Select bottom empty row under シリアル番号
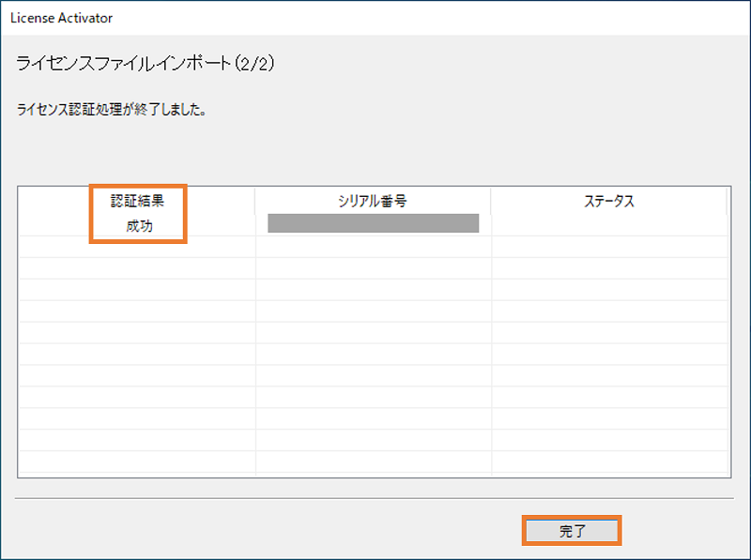Image resolution: width=751 pixels, height=560 pixels. pos(373,462)
